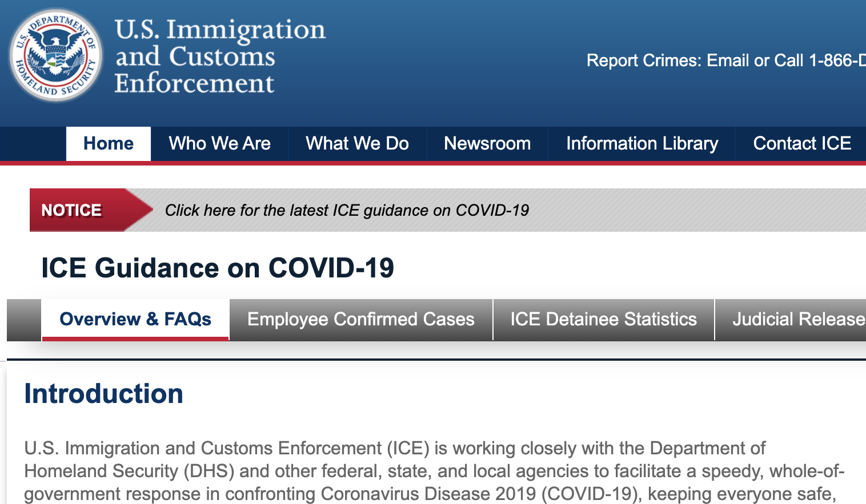Click the red NOTICE badge
This screenshot has height=504, width=866.
tap(72, 210)
